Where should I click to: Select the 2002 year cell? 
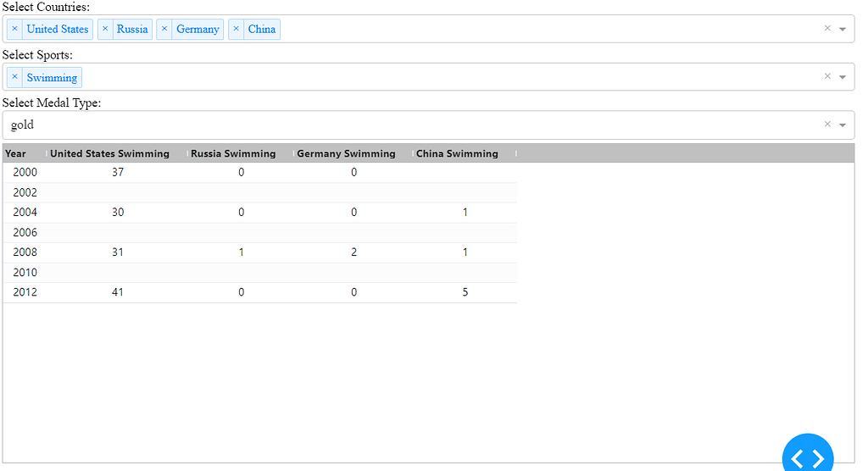(x=25, y=192)
